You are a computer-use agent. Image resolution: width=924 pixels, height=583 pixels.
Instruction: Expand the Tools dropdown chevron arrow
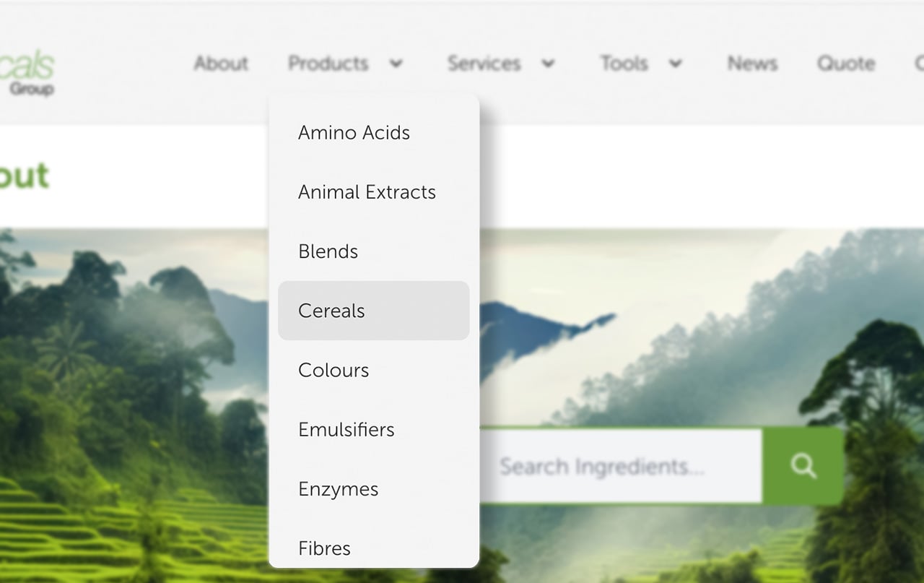pos(675,64)
